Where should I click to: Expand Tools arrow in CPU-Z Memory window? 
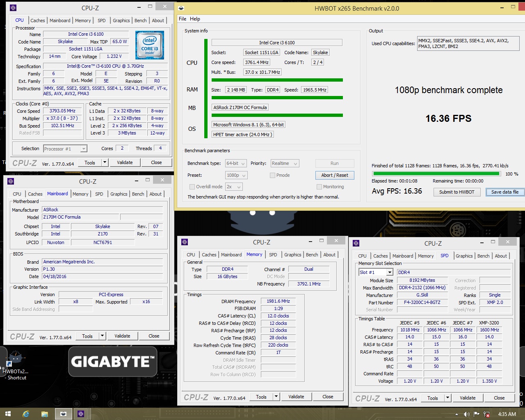point(276,397)
